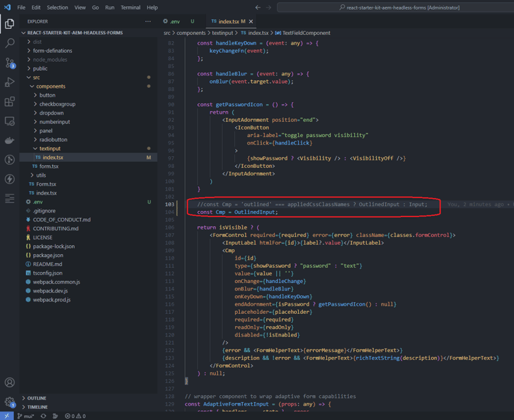
Task: Collapse the textinput folder
Action: (49, 148)
